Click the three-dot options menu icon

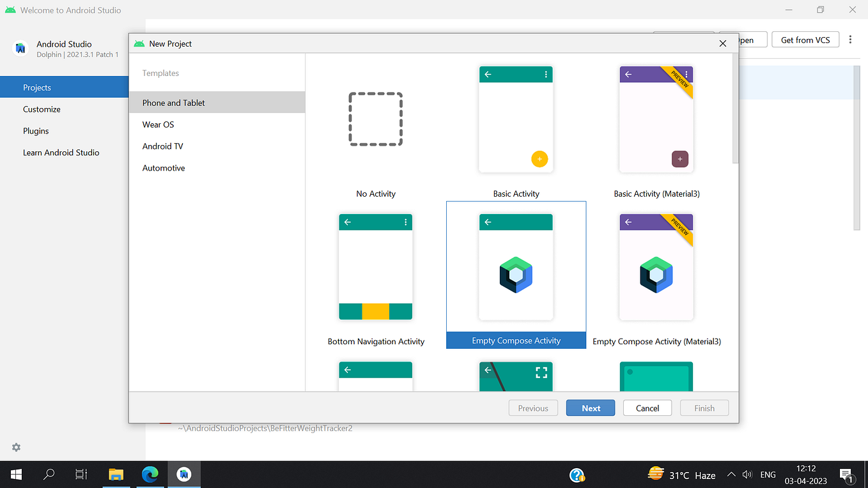(x=850, y=39)
